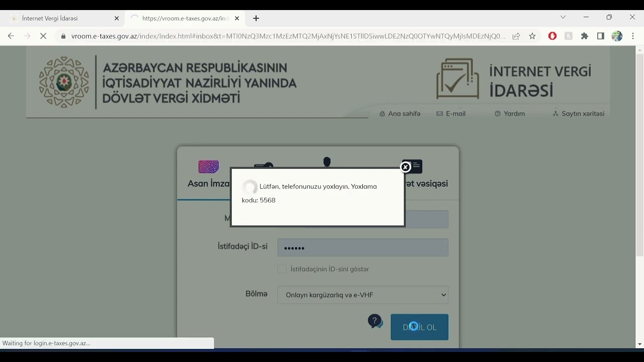Bookmark this page with star icon

tap(532, 36)
